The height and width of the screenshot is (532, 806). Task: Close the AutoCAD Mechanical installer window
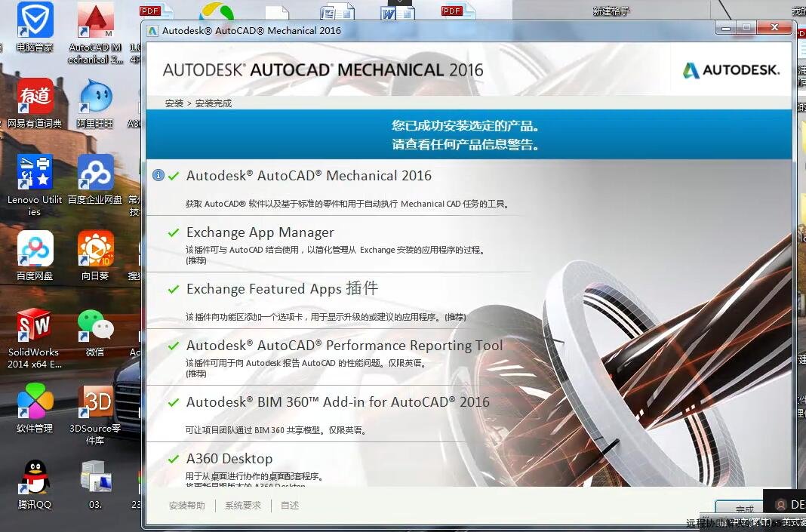click(x=774, y=27)
